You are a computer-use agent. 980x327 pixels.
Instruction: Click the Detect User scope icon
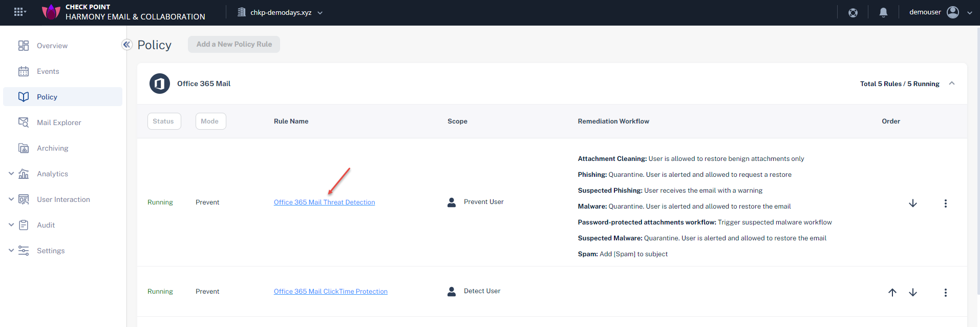(452, 292)
